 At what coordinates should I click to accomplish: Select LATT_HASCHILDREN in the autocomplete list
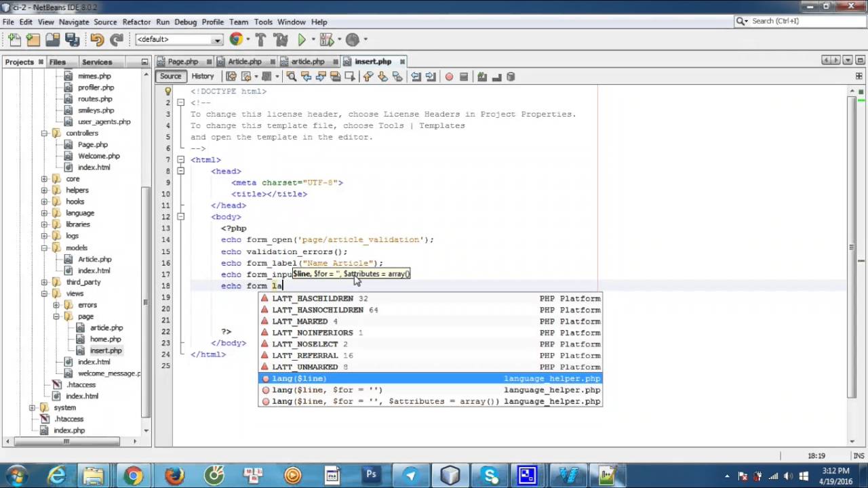pos(430,298)
